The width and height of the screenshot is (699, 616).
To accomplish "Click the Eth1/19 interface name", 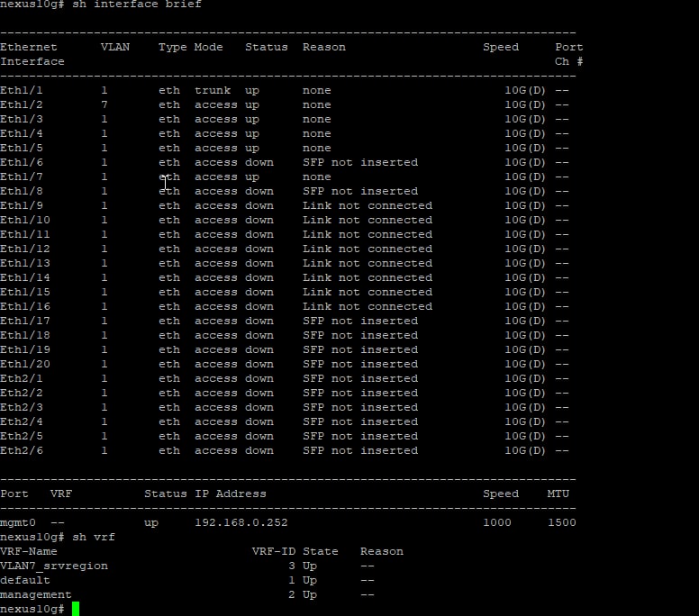I will point(25,350).
